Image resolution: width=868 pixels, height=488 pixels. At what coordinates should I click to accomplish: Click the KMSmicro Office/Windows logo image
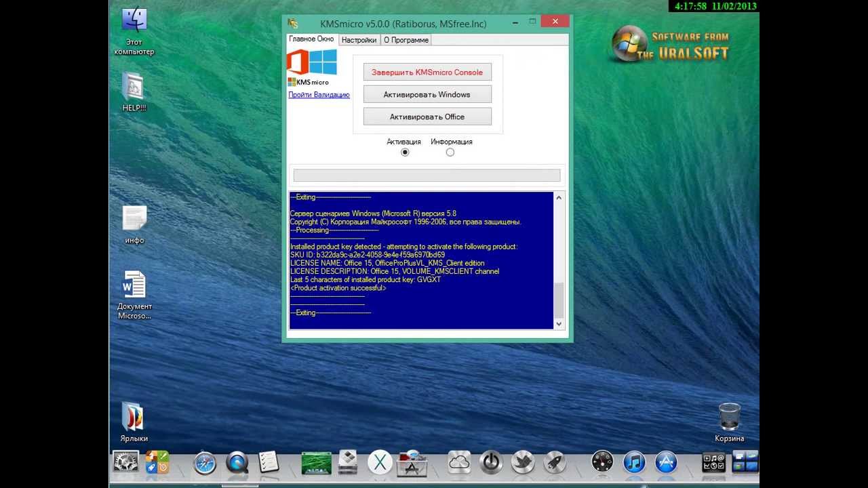pos(312,67)
